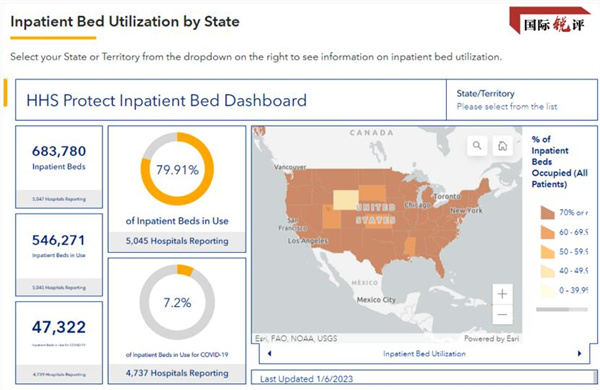Open the State/Territory dropdown list

coord(522,100)
